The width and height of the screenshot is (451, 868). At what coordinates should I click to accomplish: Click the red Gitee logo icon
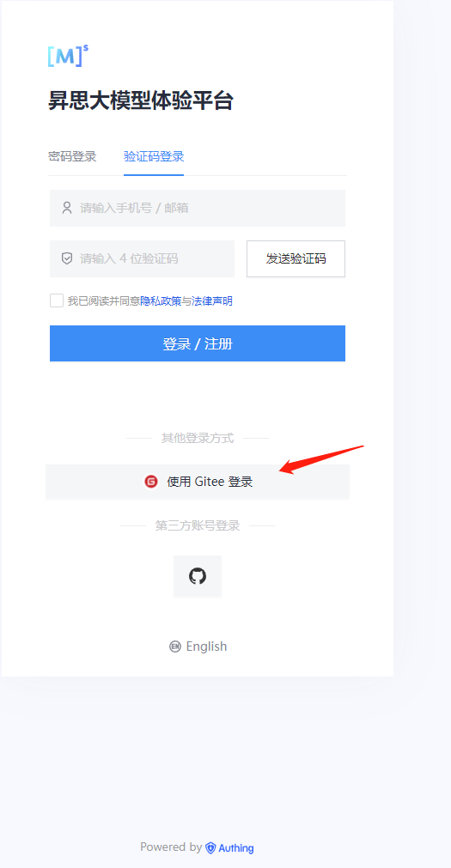(x=150, y=482)
